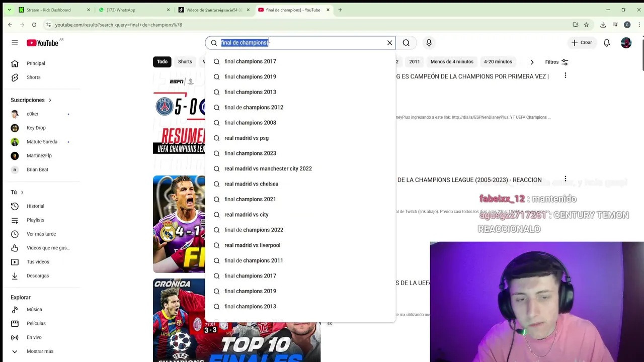
Task: Bookmark this page with the star
Action: pyautogui.click(x=586, y=25)
